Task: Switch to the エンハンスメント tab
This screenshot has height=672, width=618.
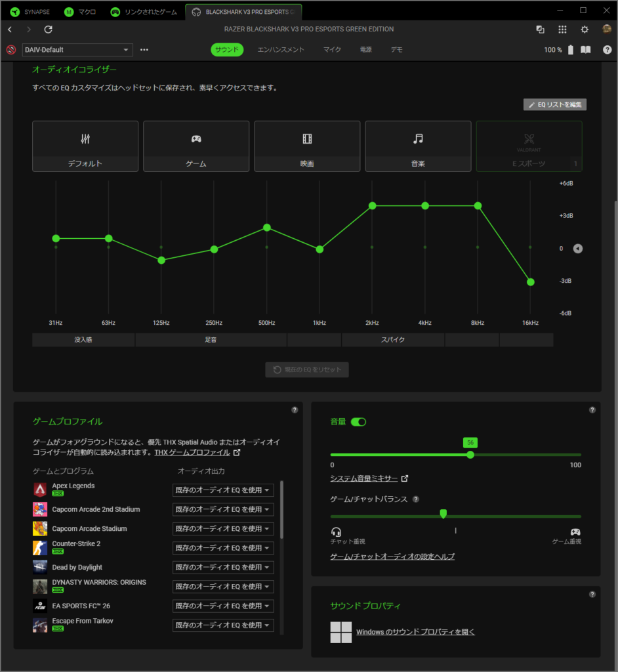Action: pos(281,50)
